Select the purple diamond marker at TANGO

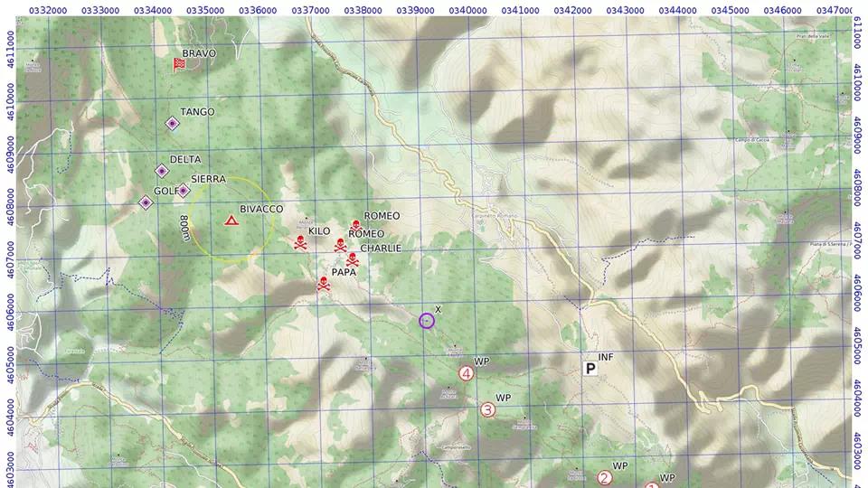tap(172, 124)
